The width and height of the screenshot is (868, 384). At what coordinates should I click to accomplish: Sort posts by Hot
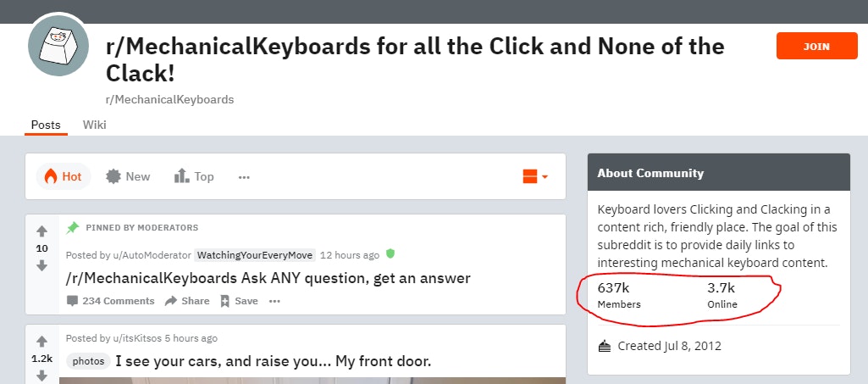(x=64, y=176)
